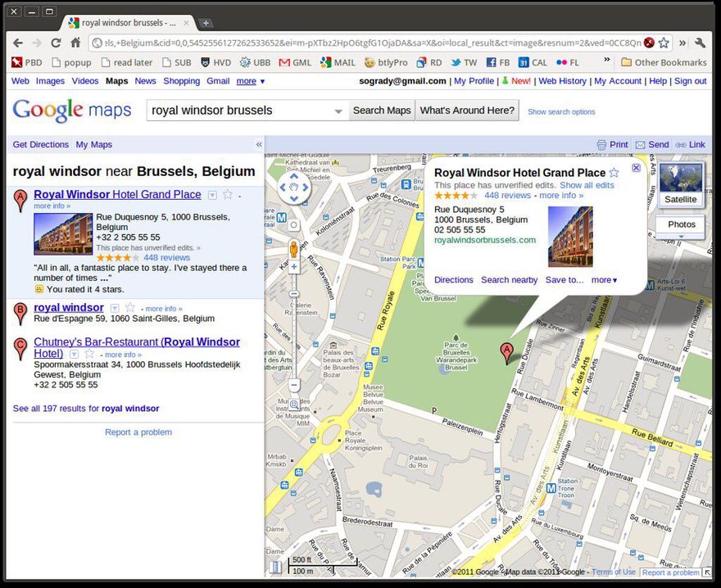Open Get Directions link

coord(40,144)
